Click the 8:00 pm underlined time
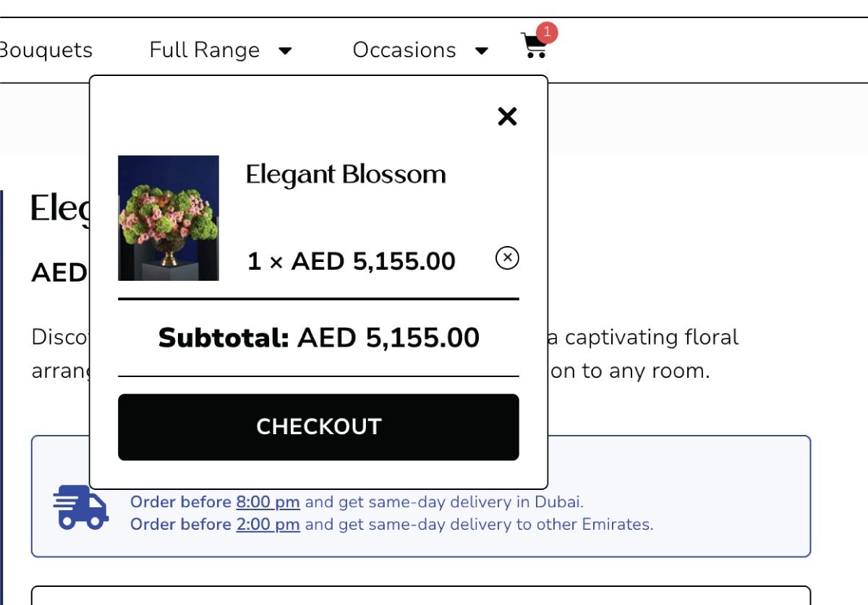 click(268, 502)
